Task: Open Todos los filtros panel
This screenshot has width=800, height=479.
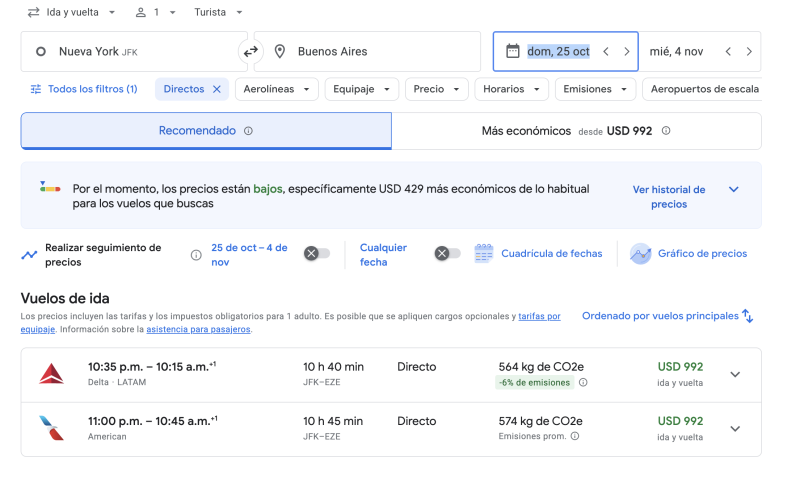Action: (84, 89)
